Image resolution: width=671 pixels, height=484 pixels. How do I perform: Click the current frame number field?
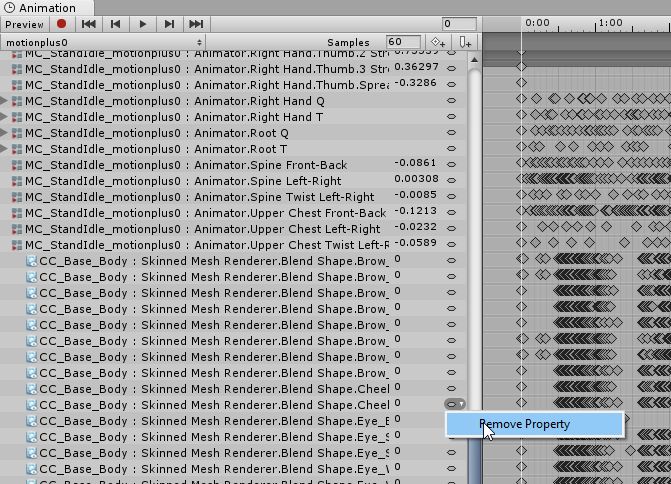459,24
